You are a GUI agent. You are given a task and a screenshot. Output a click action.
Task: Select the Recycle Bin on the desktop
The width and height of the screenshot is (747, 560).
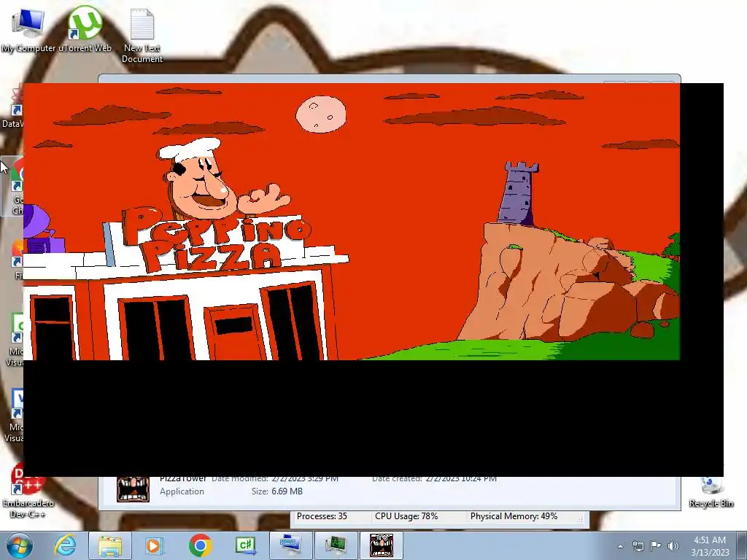coord(711,491)
